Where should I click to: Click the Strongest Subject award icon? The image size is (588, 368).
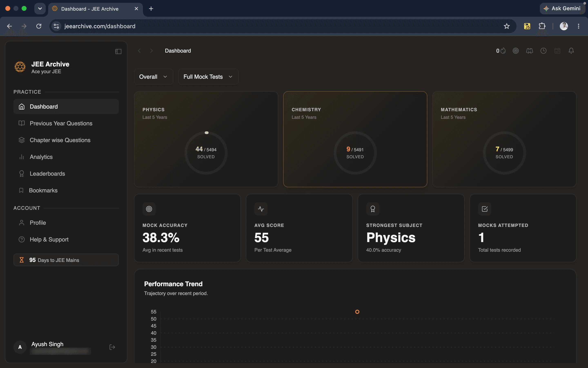pyautogui.click(x=373, y=209)
